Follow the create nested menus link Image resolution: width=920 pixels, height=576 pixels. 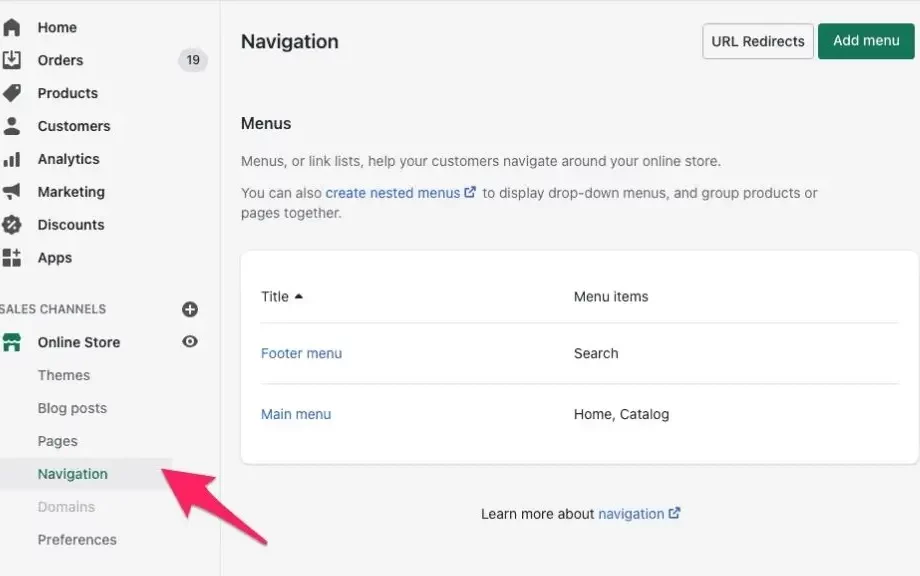coord(394,192)
